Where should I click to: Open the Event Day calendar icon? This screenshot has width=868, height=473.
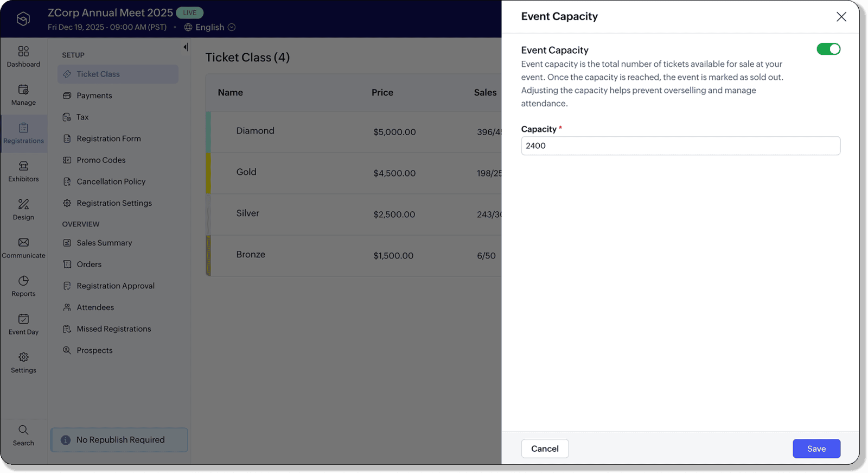click(23, 319)
